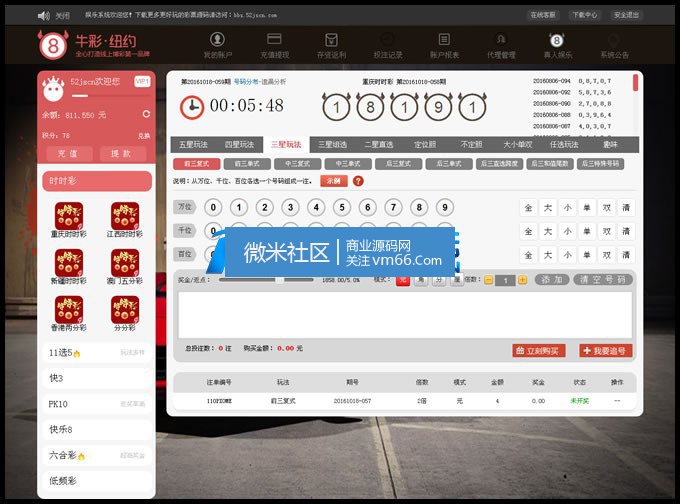Image resolution: width=680 pixels, height=504 pixels.
Task: Select 大 for the 千位 row
Action: (548, 231)
